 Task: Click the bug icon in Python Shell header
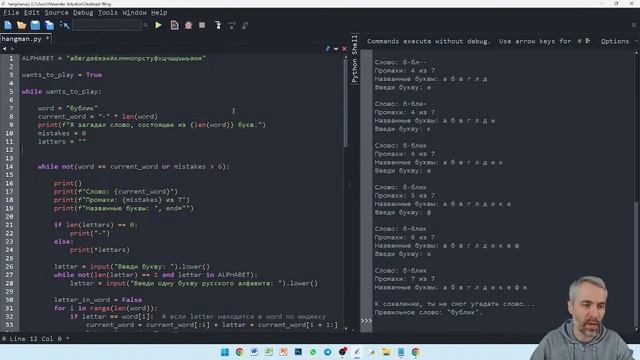(580, 41)
